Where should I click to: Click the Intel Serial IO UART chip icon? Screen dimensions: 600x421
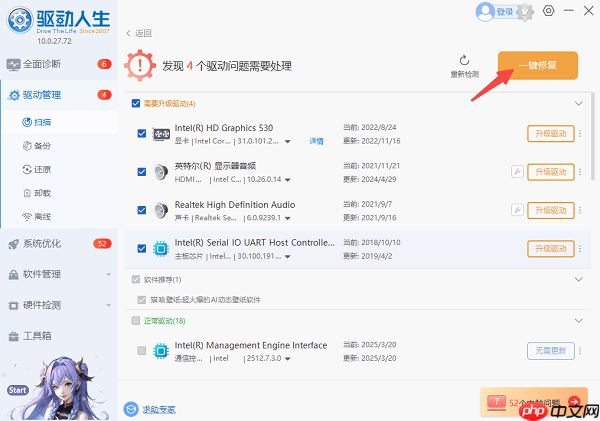pyautogui.click(x=160, y=249)
